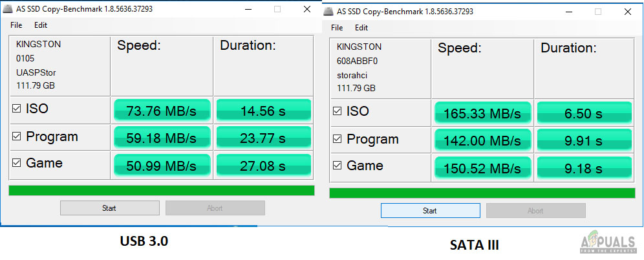Click the 0105 firmware text
Image resolution: width=644 pixels, height=260 pixels.
click(x=25, y=59)
